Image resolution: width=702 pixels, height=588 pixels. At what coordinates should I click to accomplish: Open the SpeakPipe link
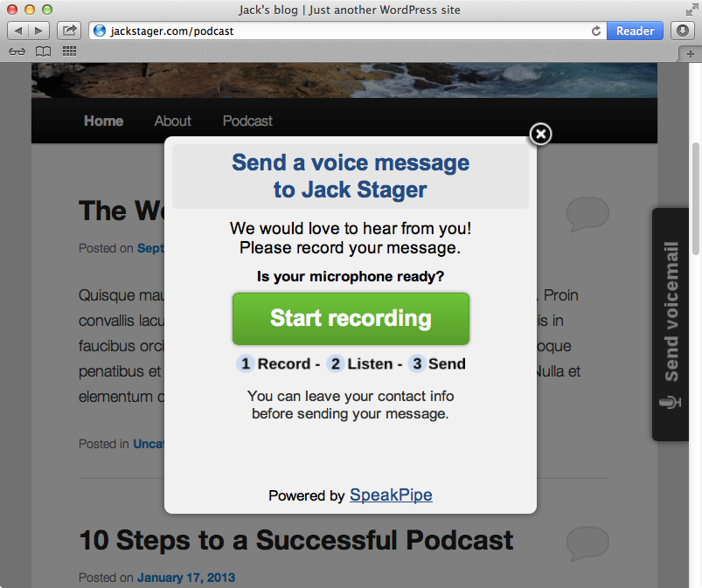point(391,495)
